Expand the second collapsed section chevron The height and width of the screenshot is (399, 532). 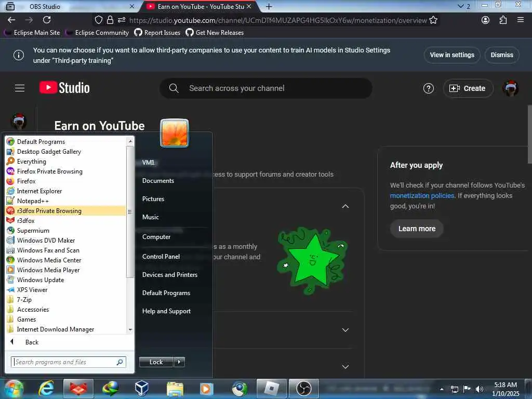tap(345, 330)
